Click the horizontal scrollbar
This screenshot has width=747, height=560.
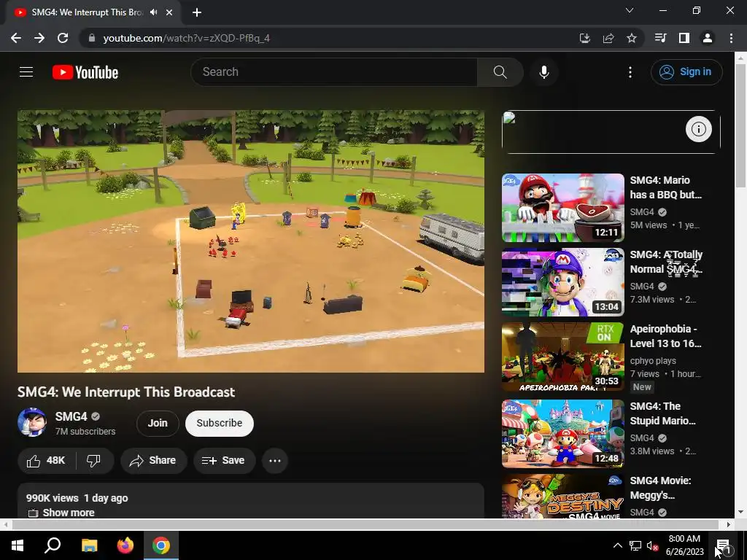[x=365, y=524]
